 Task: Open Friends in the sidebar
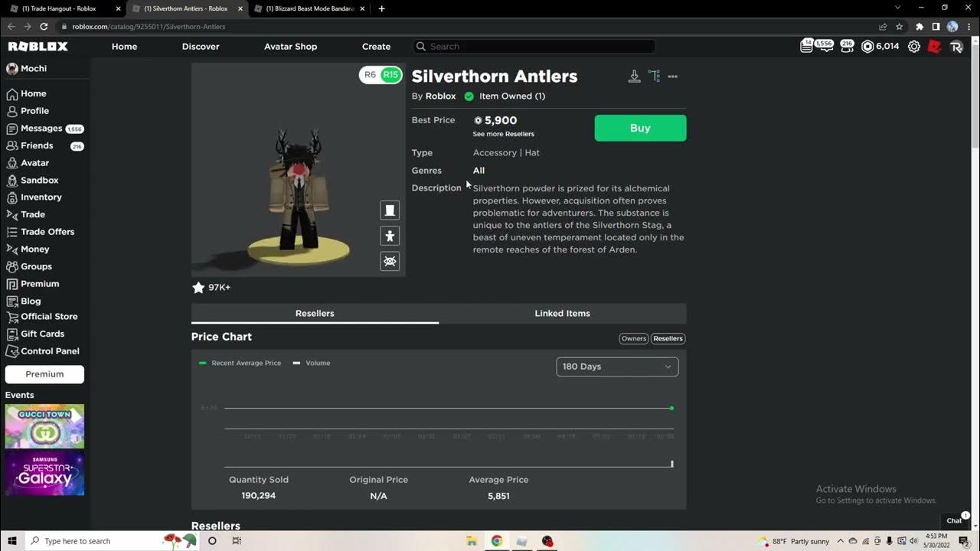point(44,145)
